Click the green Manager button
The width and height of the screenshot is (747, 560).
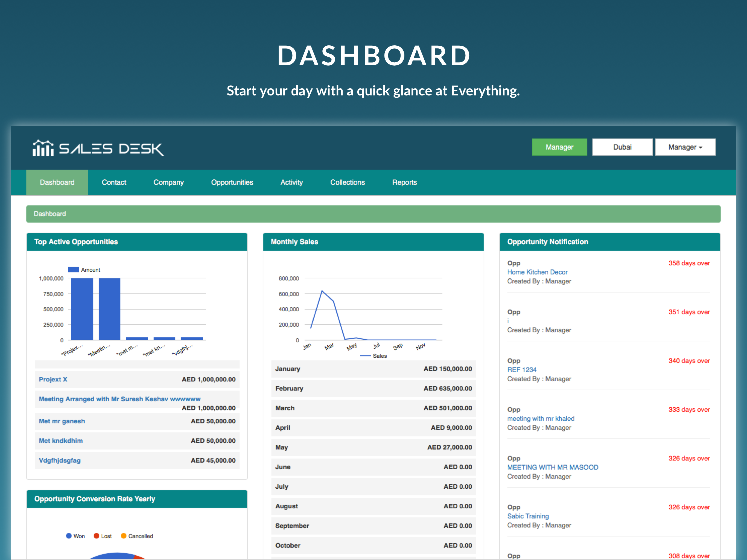pyautogui.click(x=559, y=147)
